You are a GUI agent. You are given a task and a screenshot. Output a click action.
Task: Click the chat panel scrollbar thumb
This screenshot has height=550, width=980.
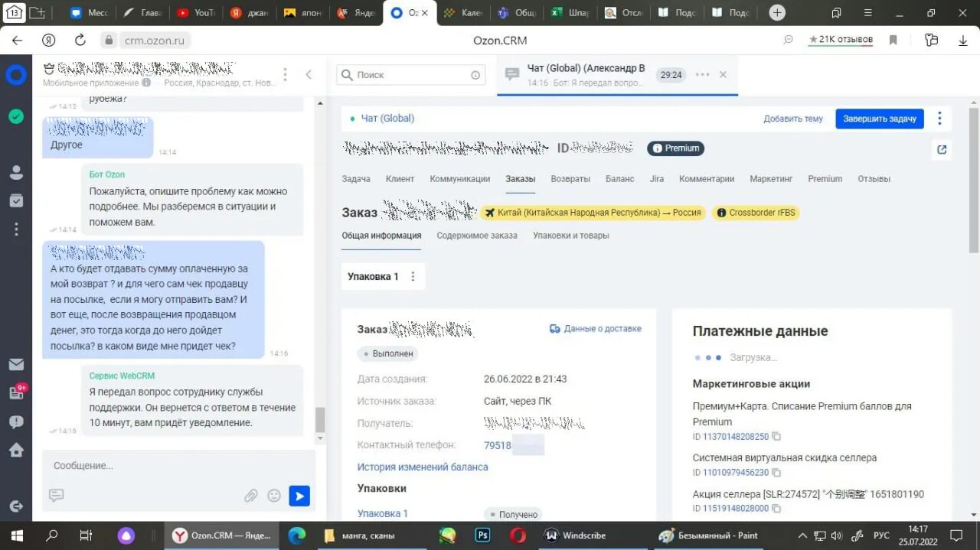(x=320, y=420)
